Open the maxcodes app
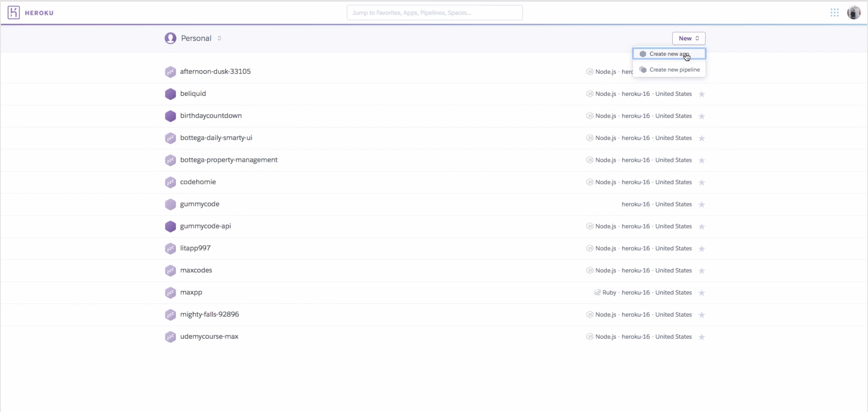 click(196, 270)
